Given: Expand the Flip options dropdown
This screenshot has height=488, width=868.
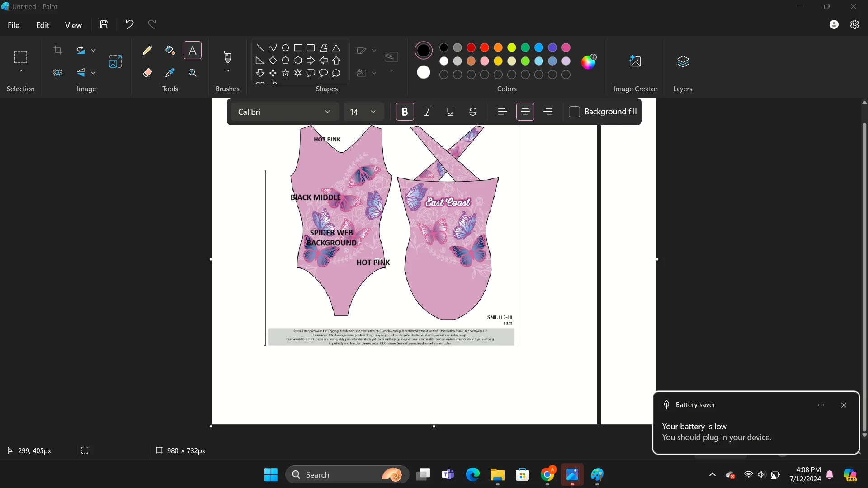Looking at the screenshot, I should click(x=94, y=73).
